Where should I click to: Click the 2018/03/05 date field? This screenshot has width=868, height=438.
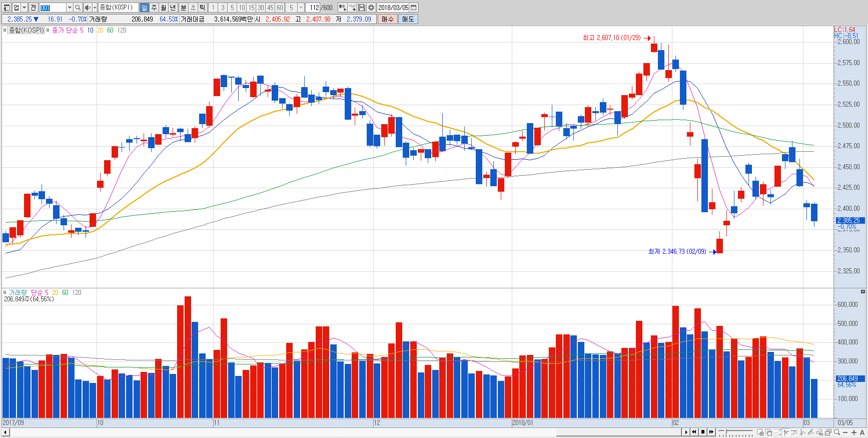tap(393, 8)
